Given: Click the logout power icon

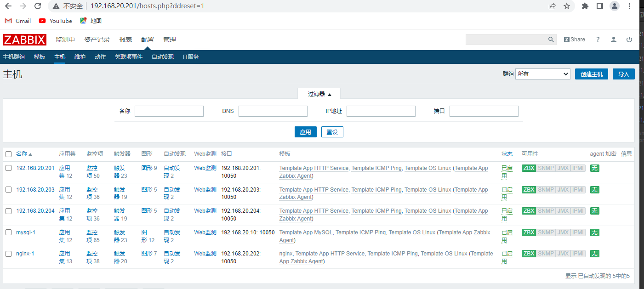Looking at the screenshot, I should click(629, 40).
